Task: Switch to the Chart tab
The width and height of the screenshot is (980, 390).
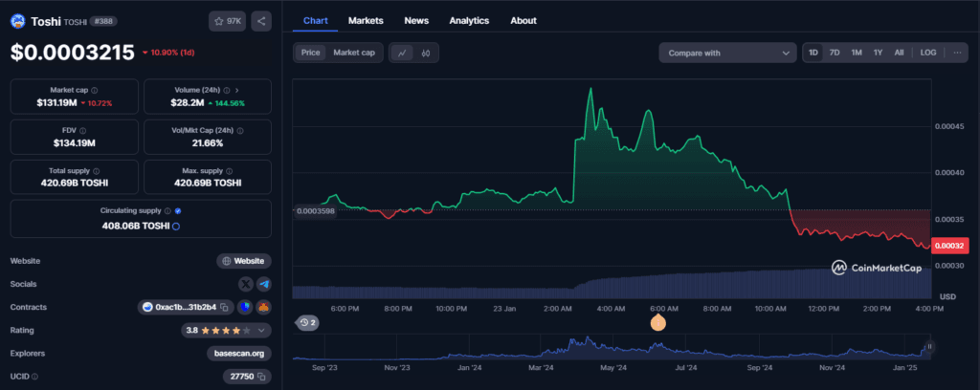Action: 316,21
